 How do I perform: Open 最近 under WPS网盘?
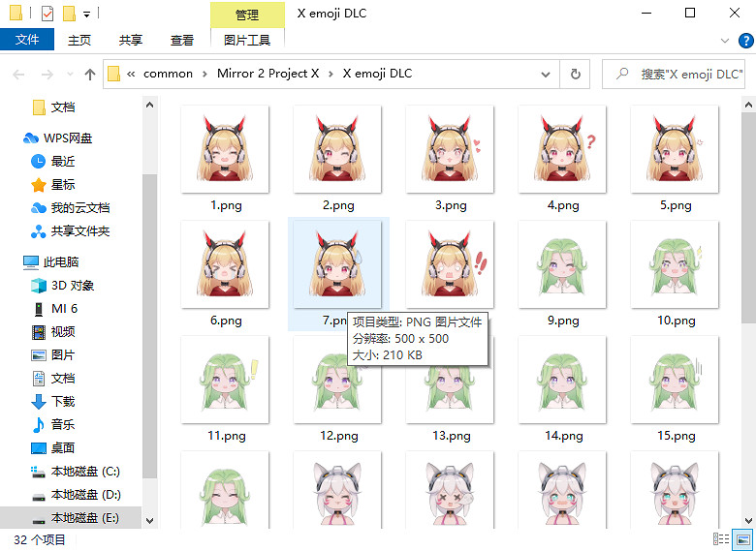pos(53,162)
